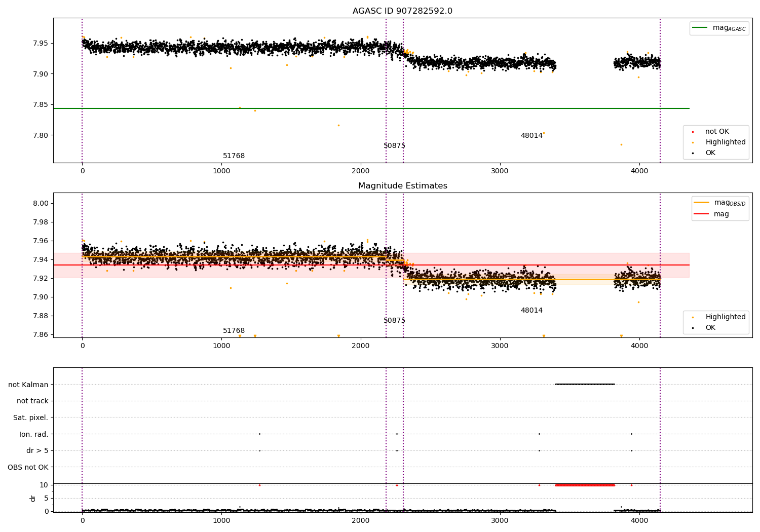Screen dimensions: 760x532
Task: Click the 50875 annotation in Magnitude Estimates plot
Action: (394, 321)
